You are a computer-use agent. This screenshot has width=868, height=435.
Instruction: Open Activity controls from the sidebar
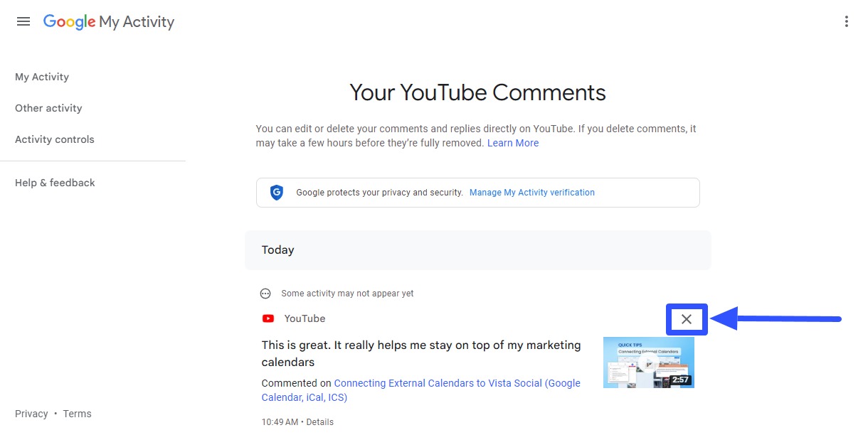click(55, 139)
